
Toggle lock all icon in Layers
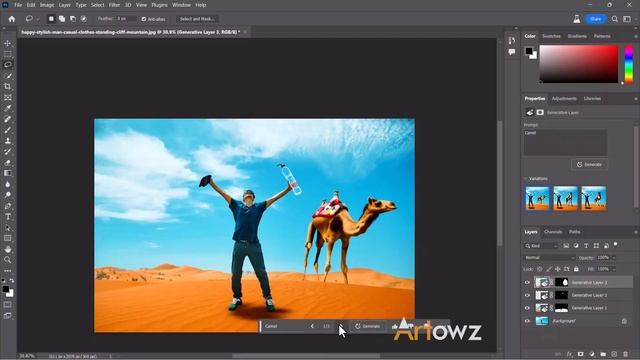point(576,269)
